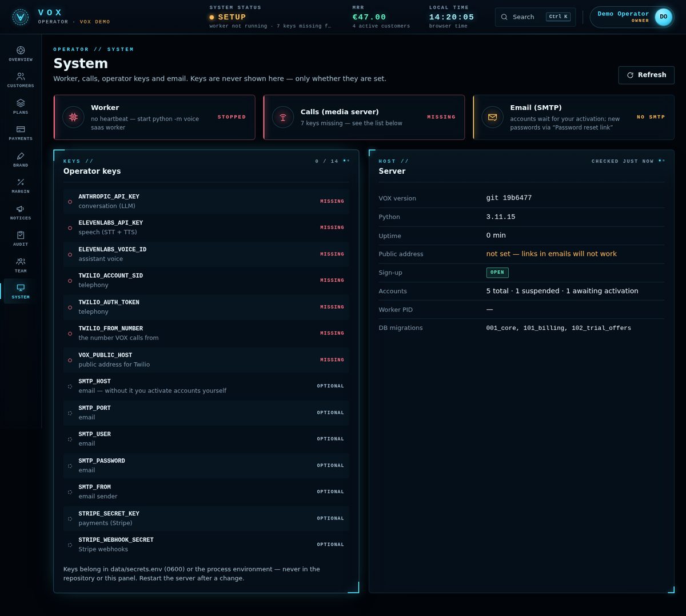Screen dimensions: 686x616
Task: Open Notices megaphone icon
Action: click(21, 209)
